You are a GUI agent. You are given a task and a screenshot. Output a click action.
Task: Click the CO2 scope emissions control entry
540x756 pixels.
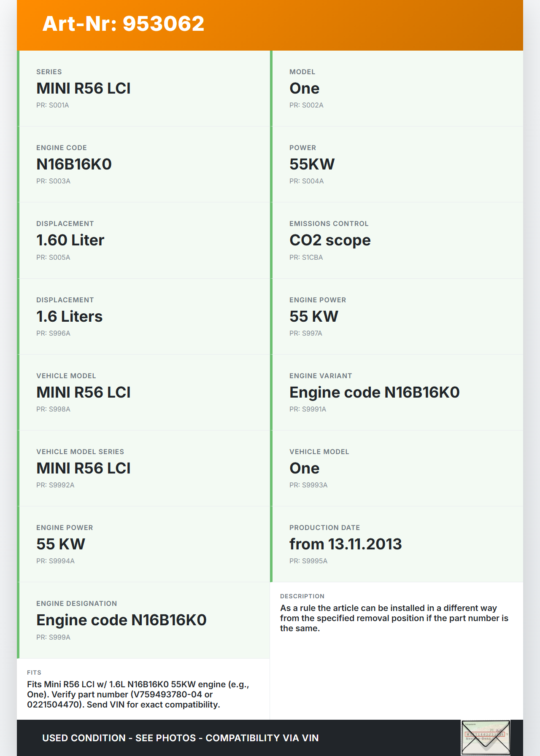(x=330, y=240)
